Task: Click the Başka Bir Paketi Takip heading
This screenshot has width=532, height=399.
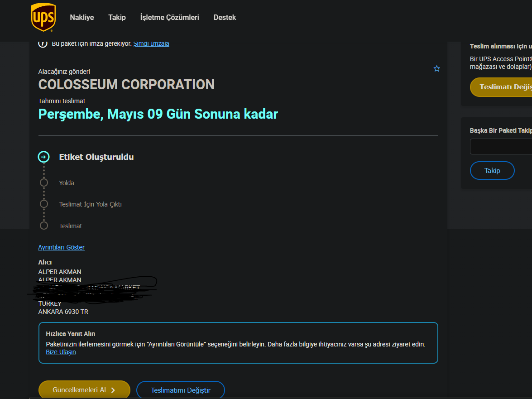Action: tap(501, 130)
